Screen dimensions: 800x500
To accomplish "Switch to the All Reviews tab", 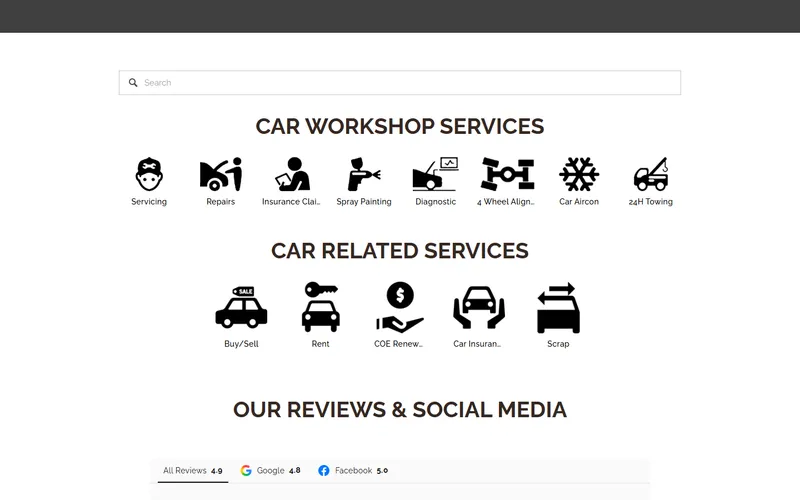I will click(193, 471).
